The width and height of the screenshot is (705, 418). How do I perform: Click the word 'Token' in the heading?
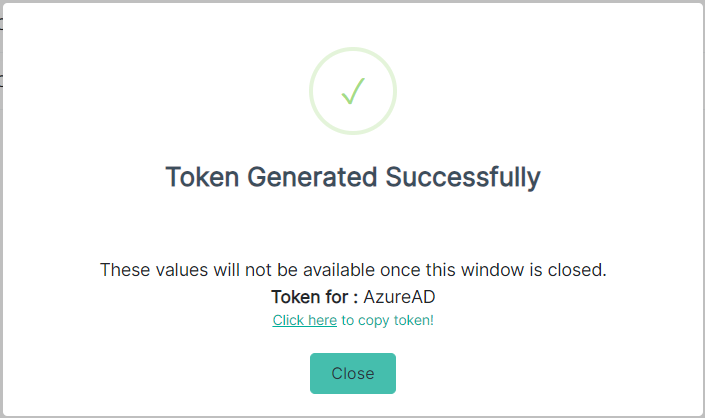(202, 177)
